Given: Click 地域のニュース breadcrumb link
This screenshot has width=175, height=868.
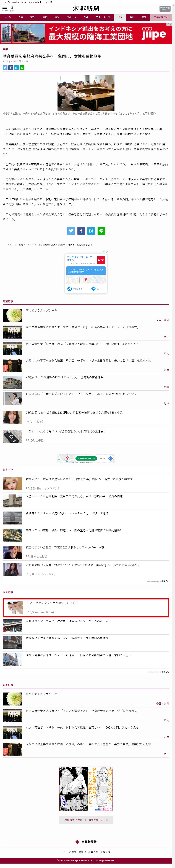Looking at the screenshot, I should pos(26,245).
